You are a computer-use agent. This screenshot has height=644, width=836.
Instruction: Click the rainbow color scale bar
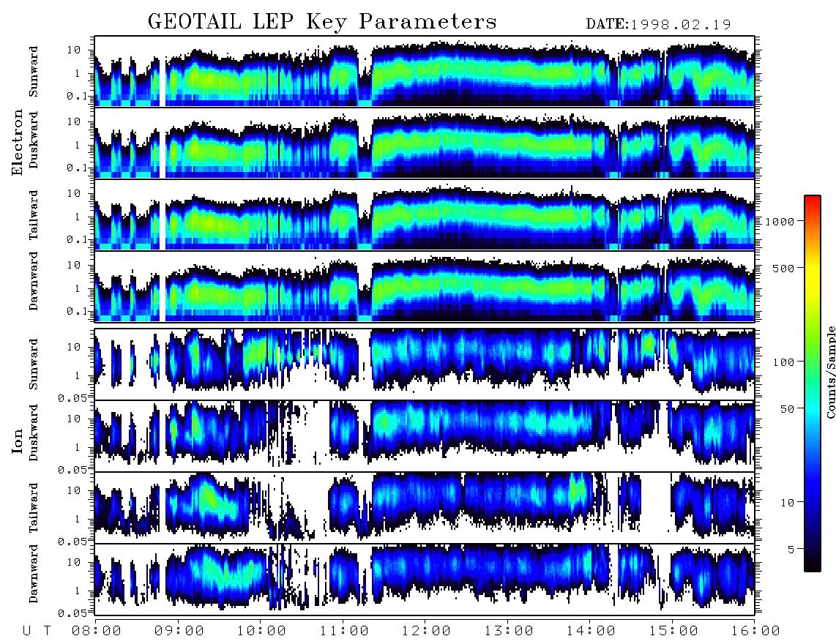(x=813, y=383)
